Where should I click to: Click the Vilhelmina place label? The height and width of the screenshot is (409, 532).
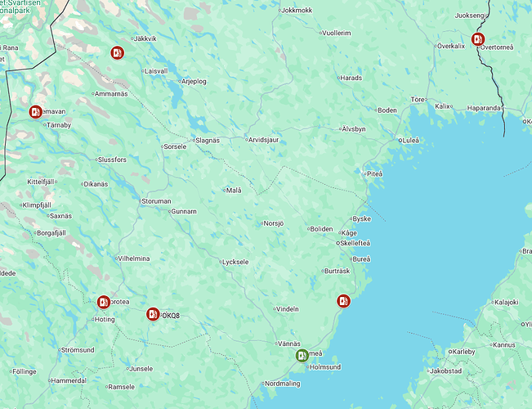tap(134, 258)
